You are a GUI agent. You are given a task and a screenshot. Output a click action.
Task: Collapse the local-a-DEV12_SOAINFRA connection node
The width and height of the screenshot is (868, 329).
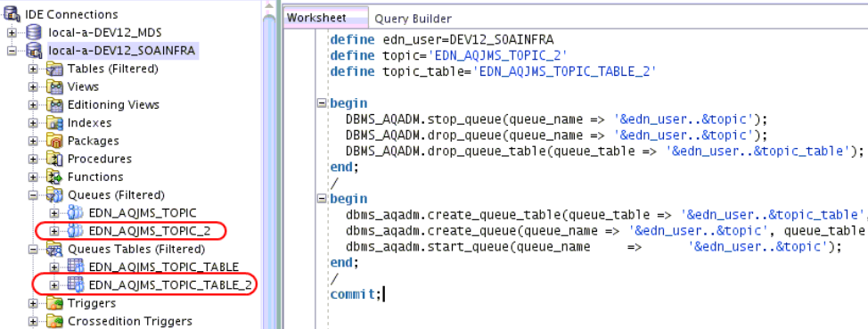(12, 51)
